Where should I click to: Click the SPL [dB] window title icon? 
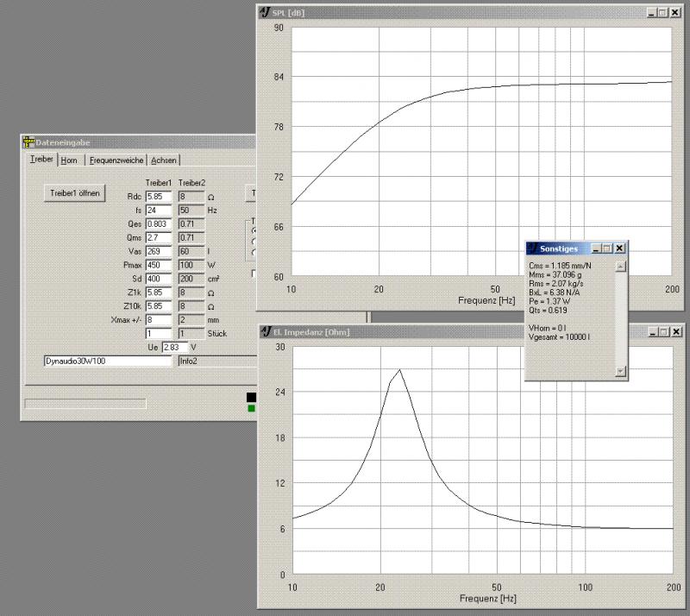[x=266, y=12]
